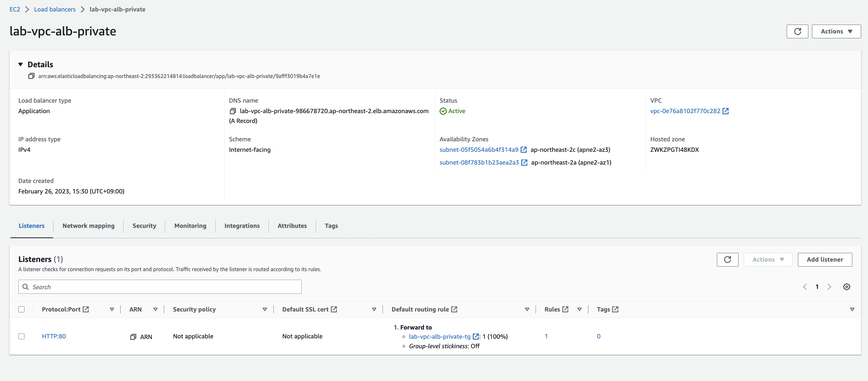Open the HTTP:80 listener link
868x381 pixels.
54,336
